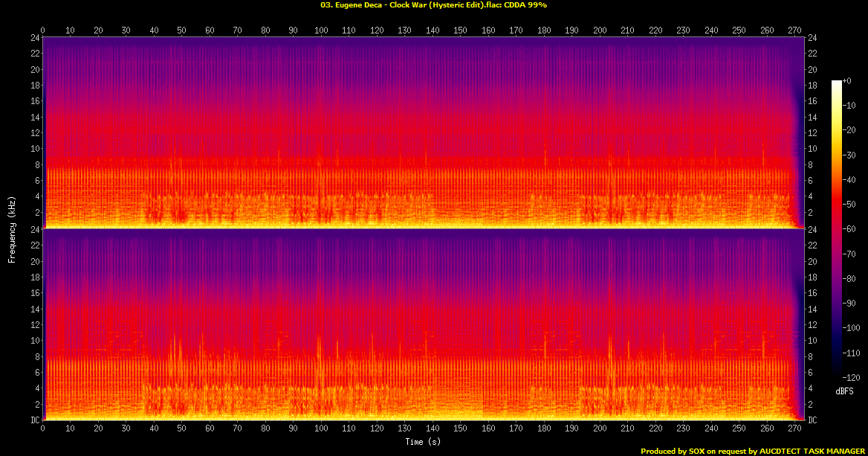The image size is (868, 456).
Task: Click '250' on the bottom time axis
Action: 739,428
